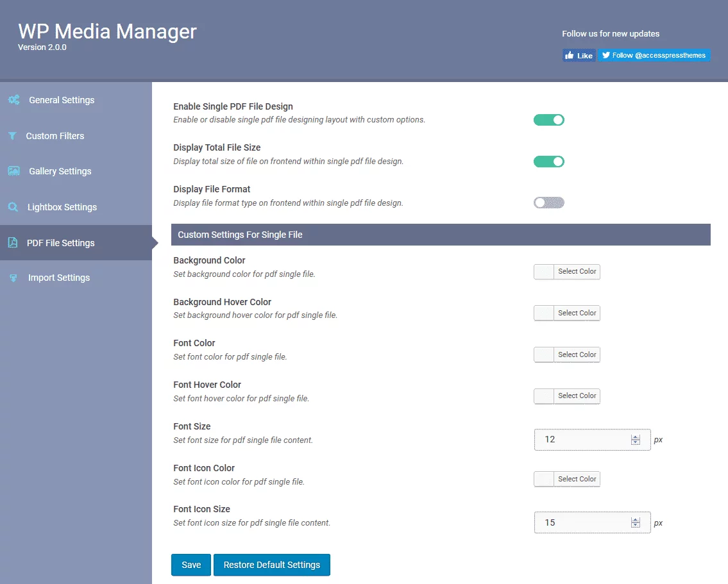Click the WP Media Manager title
This screenshot has width=728, height=584.
[x=107, y=31]
